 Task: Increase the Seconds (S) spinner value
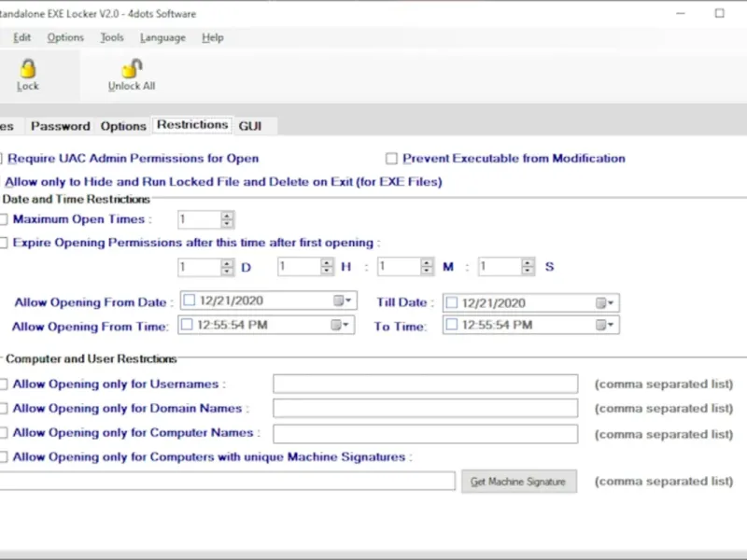tap(528, 262)
